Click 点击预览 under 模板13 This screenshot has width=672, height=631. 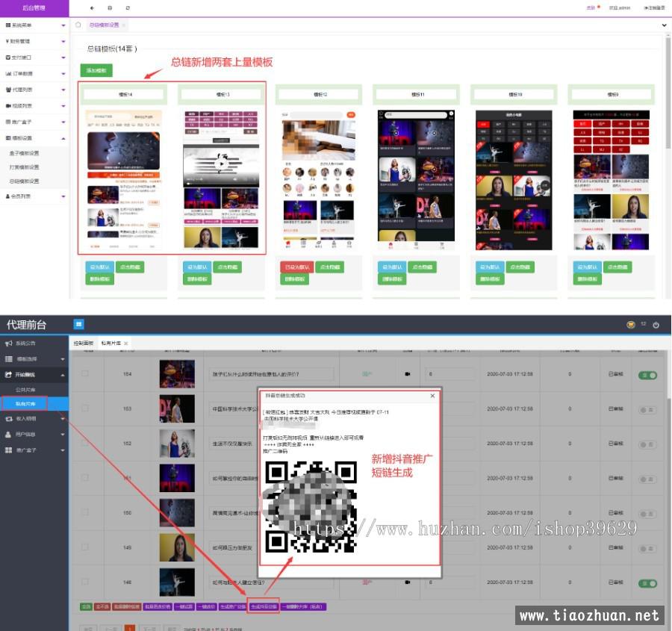point(228,267)
